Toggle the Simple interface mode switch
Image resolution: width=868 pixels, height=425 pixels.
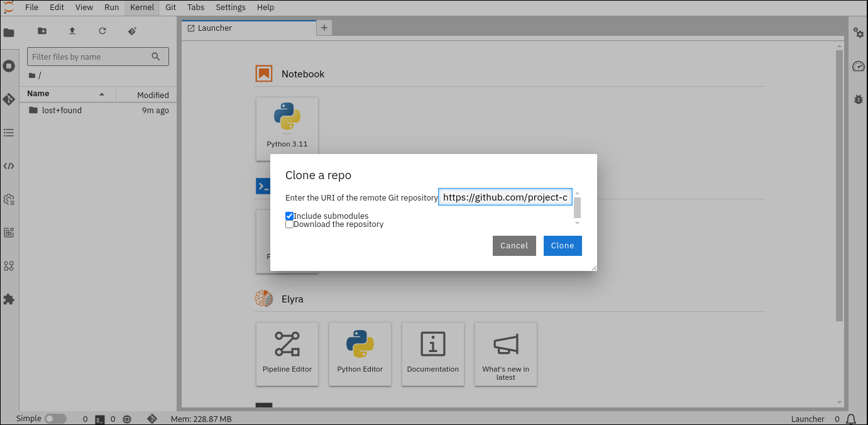tap(55, 419)
